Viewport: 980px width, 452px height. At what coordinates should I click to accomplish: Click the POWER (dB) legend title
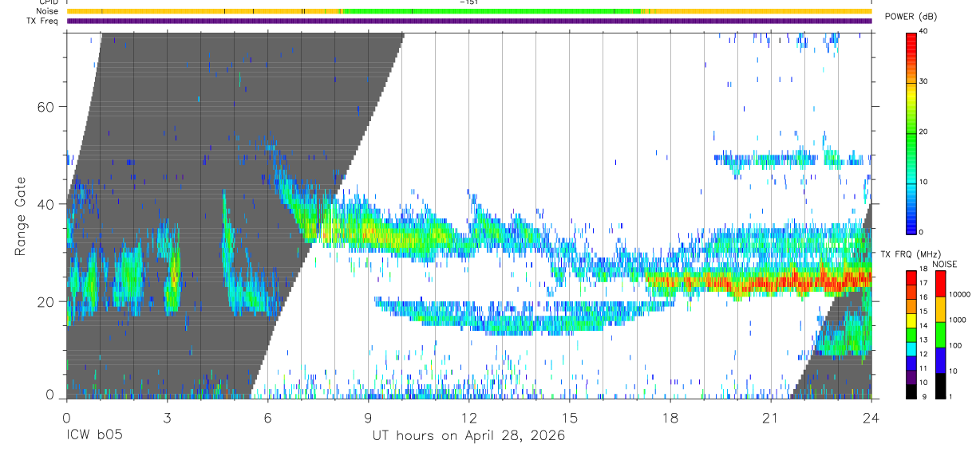911,17
